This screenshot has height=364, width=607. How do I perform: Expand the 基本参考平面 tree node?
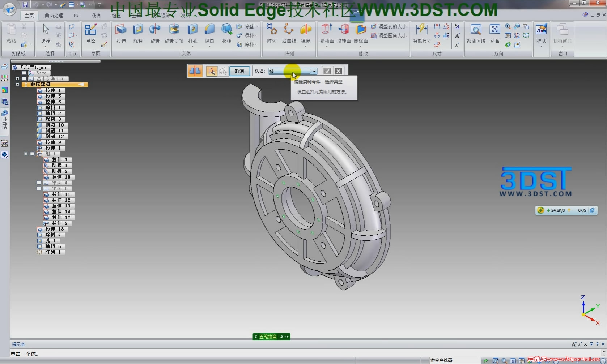(17, 79)
